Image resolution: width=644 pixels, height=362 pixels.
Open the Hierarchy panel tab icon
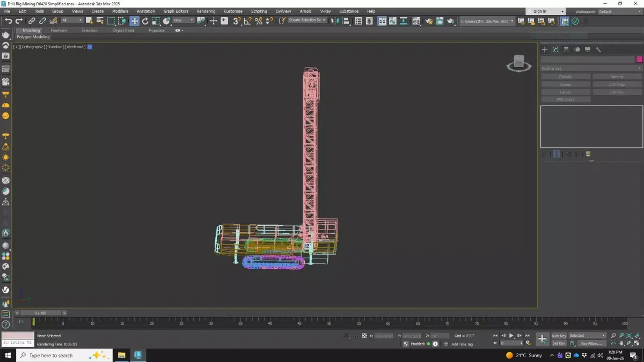566,49
